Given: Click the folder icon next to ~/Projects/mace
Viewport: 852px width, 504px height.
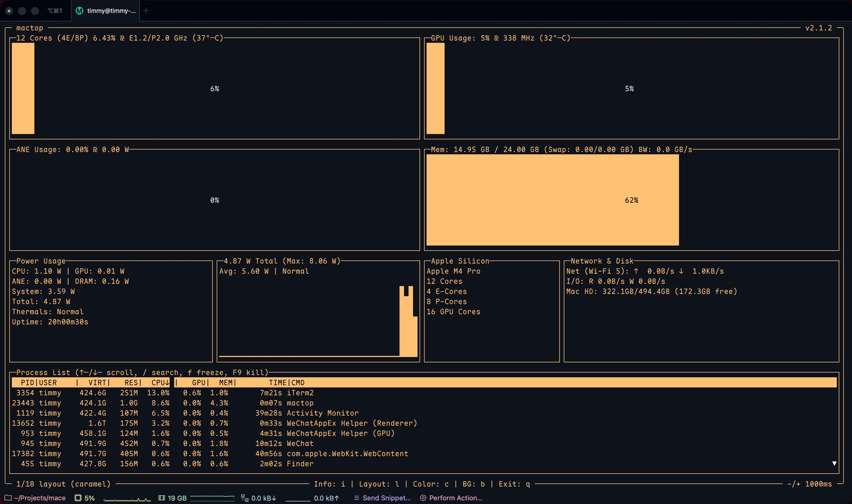Looking at the screenshot, I should (x=8, y=498).
